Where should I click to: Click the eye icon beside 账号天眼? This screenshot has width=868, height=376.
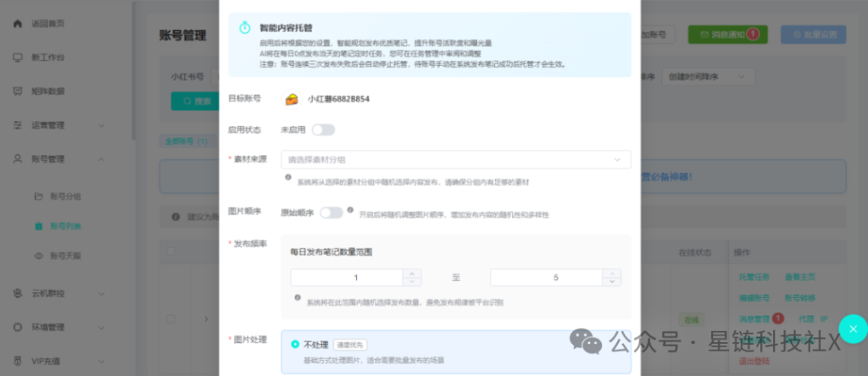pyautogui.click(x=38, y=256)
